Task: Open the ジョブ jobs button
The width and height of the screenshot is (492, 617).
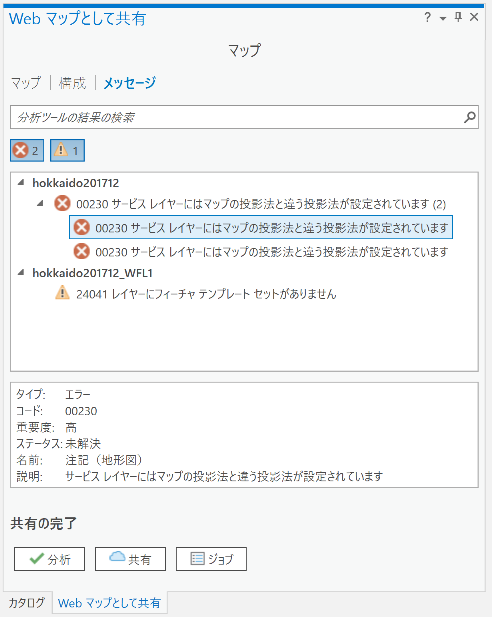Action: coord(211,559)
